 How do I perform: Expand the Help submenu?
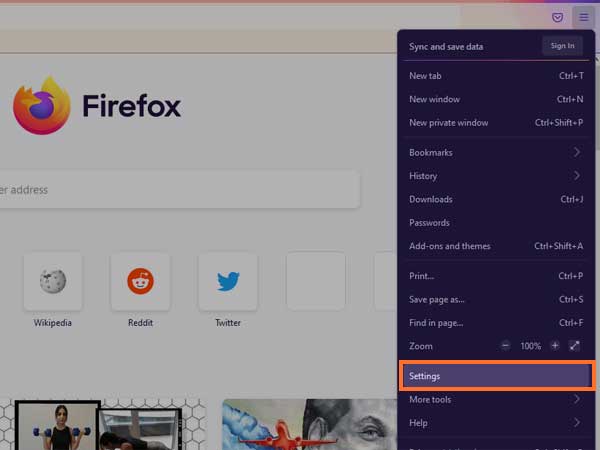[x=495, y=423]
